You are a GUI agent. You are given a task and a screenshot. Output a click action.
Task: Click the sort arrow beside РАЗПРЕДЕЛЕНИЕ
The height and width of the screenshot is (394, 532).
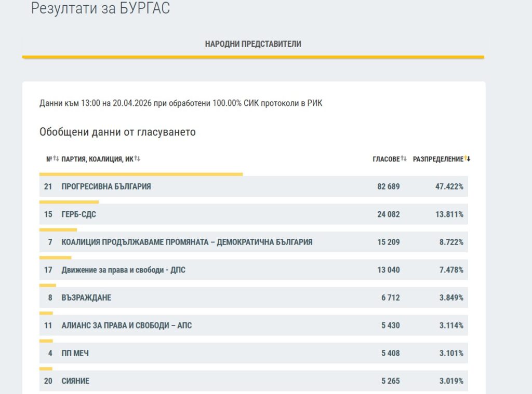tap(467, 159)
